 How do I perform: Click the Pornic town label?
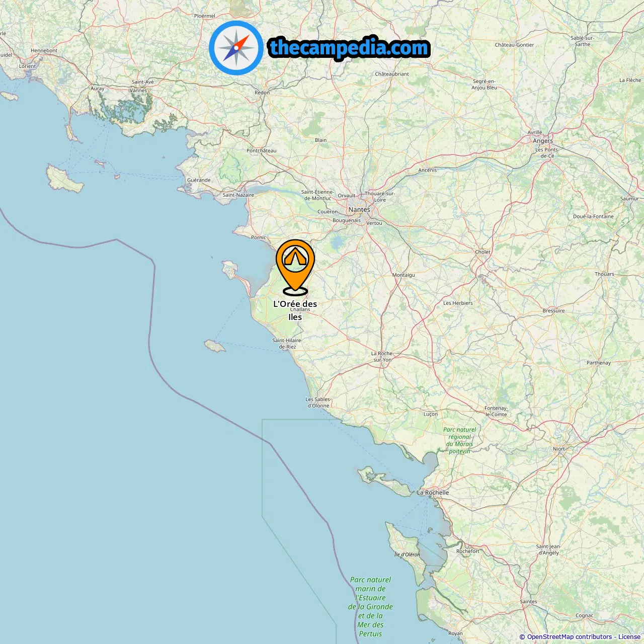pos(259,237)
